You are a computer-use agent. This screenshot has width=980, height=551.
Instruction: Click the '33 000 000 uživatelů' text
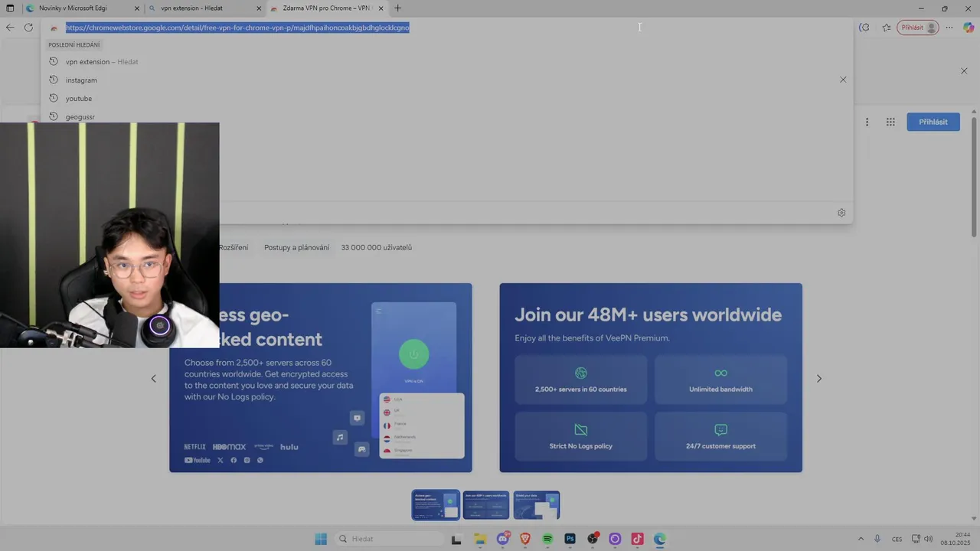coord(377,247)
